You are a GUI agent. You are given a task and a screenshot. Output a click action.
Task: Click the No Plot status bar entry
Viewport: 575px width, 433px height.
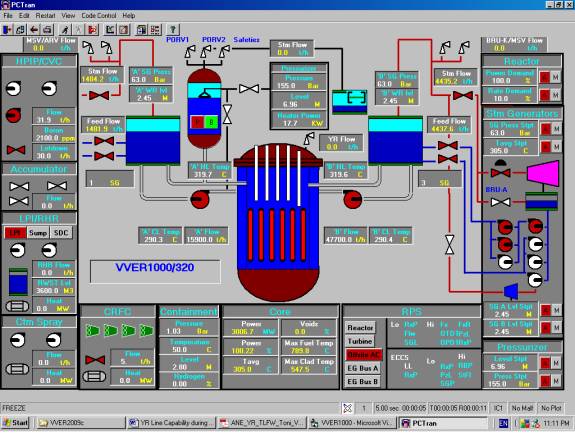(551, 408)
